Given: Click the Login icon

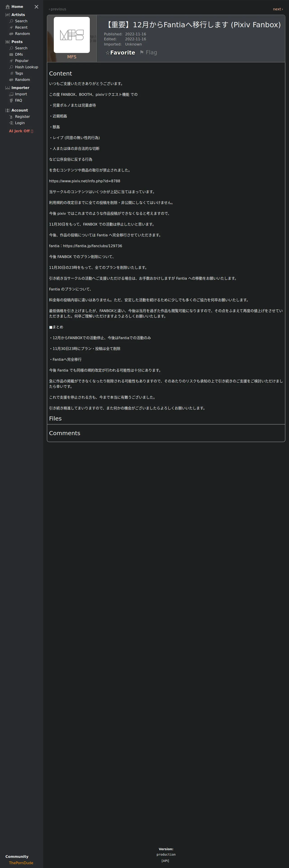Looking at the screenshot, I should tap(11, 123).
